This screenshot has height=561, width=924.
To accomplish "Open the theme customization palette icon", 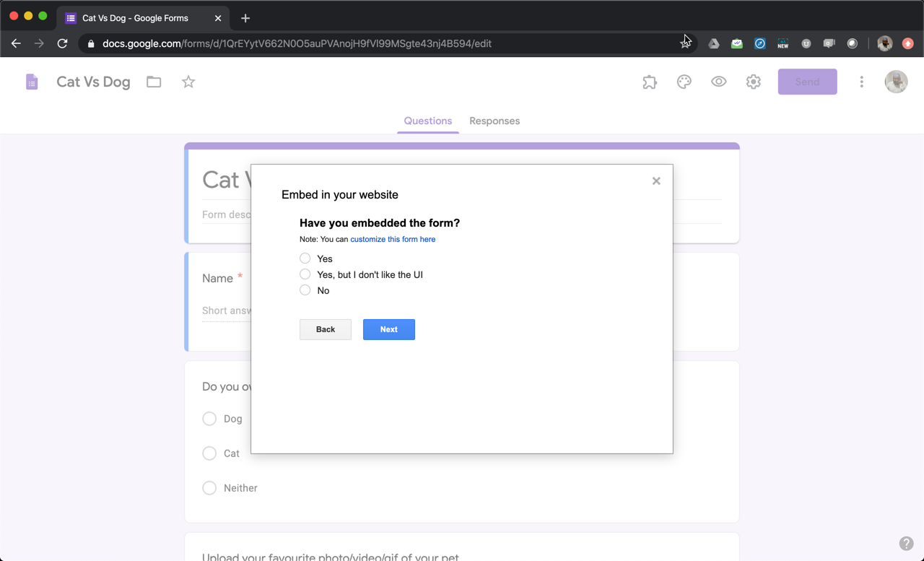I will (684, 82).
